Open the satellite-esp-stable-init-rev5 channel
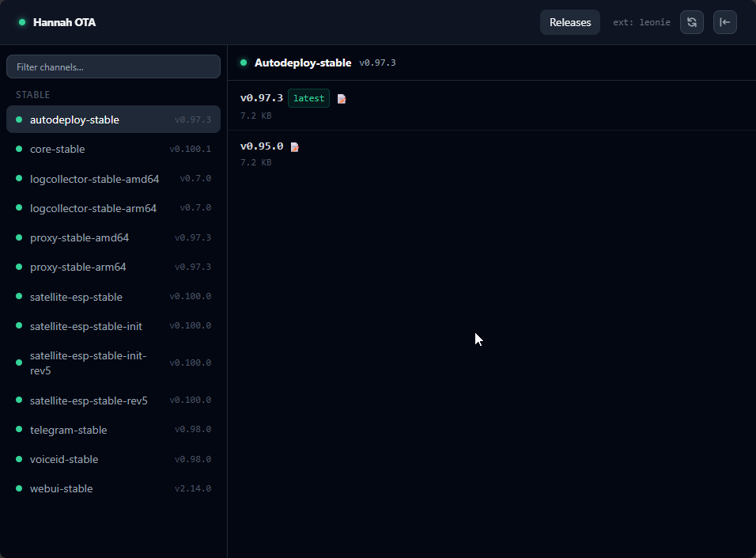This screenshot has width=756, height=558. point(113,363)
